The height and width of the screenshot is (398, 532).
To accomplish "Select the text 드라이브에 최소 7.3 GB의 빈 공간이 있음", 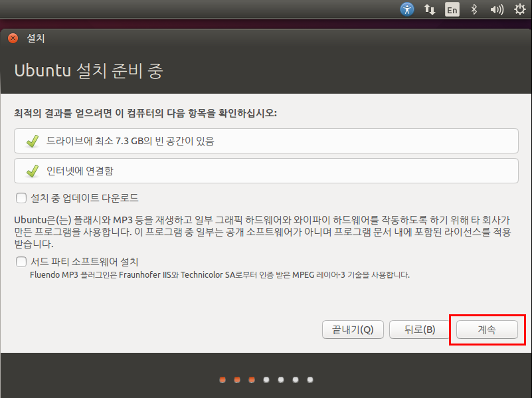I will 130,141.
